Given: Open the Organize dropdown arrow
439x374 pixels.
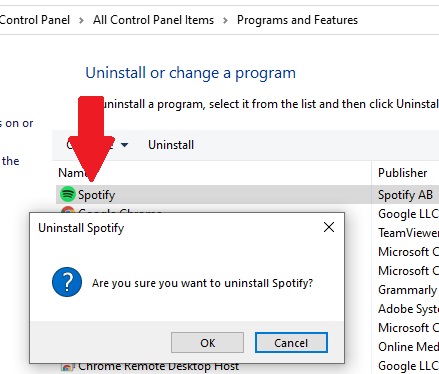Looking at the screenshot, I should click(x=124, y=145).
